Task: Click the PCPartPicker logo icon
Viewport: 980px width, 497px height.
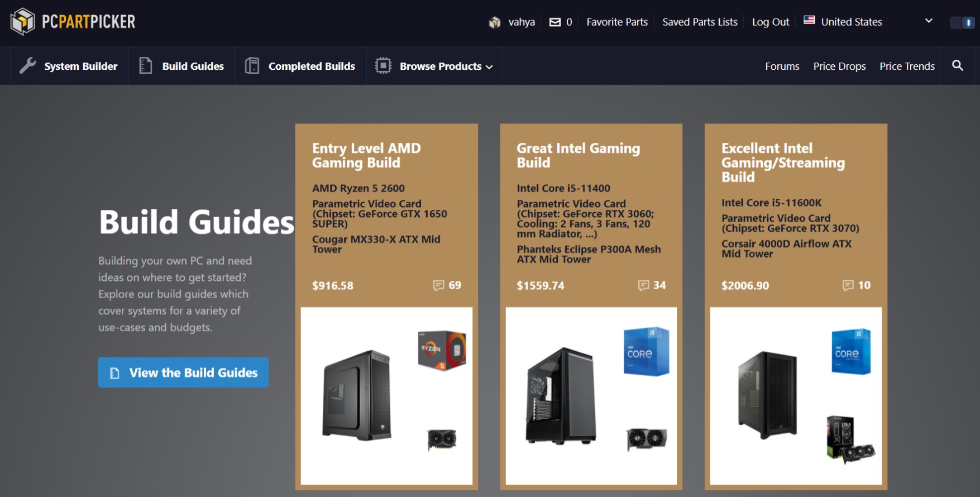Action: coord(23,22)
